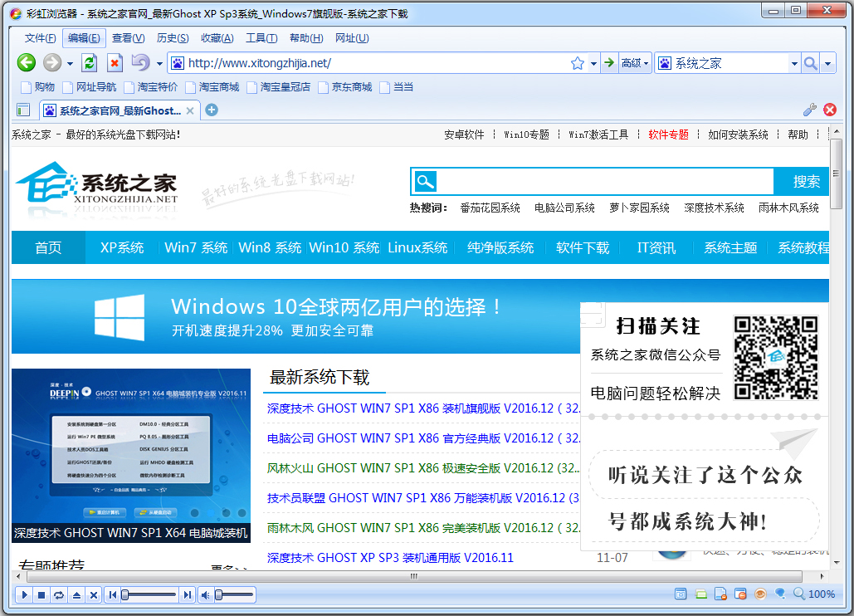The image size is (854, 616).
Task: Toggle the repeat loop playback button
Action: pyautogui.click(x=59, y=594)
